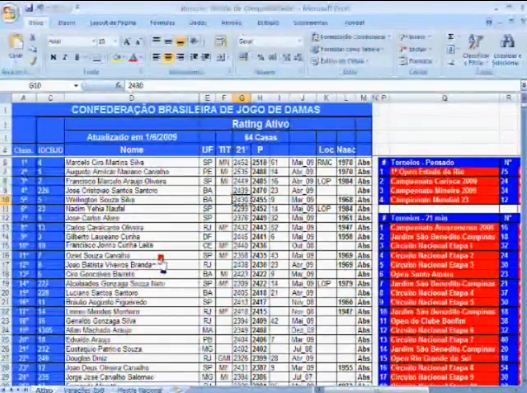This screenshot has height=393, width=527.
Task: Switch to the Fórmulas ribbon tab
Action: click(x=162, y=23)
